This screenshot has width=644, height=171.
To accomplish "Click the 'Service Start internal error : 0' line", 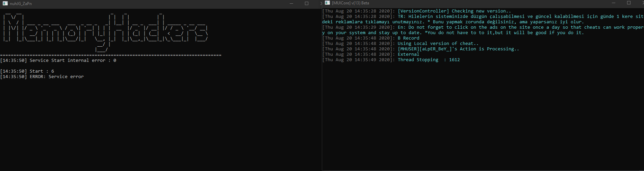I will [x=58, y=60].
